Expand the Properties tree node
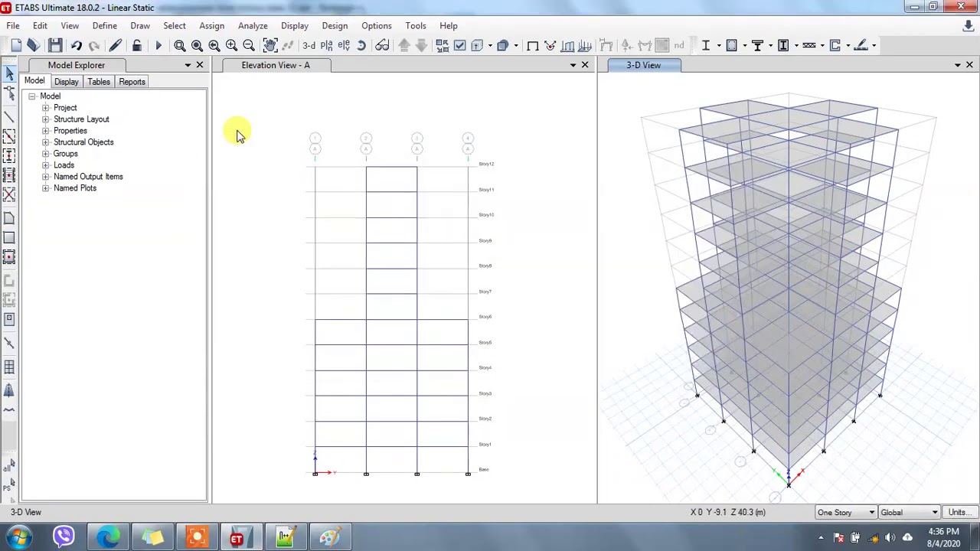The width and height of the screenshot is (980, 551). point(45,131)
